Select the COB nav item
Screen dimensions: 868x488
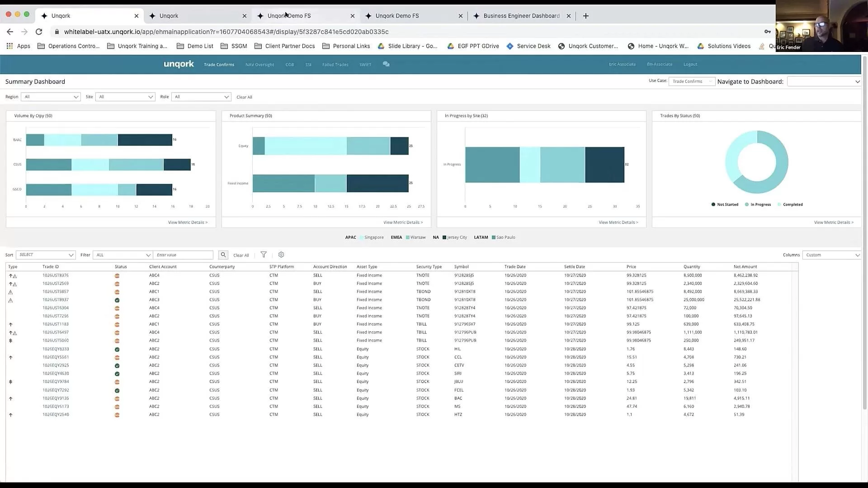click(x=290, y=65)
